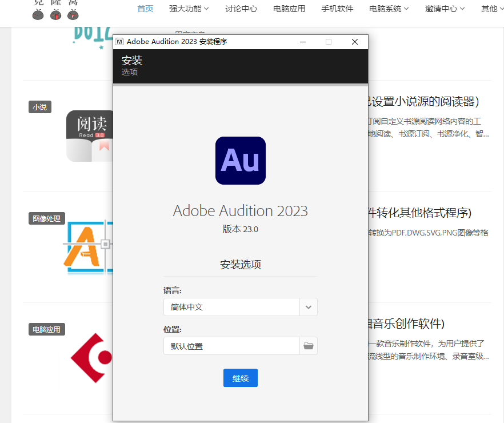504x423 pixels.
Task: Click description text 转换为PDF,DWG,SVG,PNG图像等格
Action: [x=429, y=233]
